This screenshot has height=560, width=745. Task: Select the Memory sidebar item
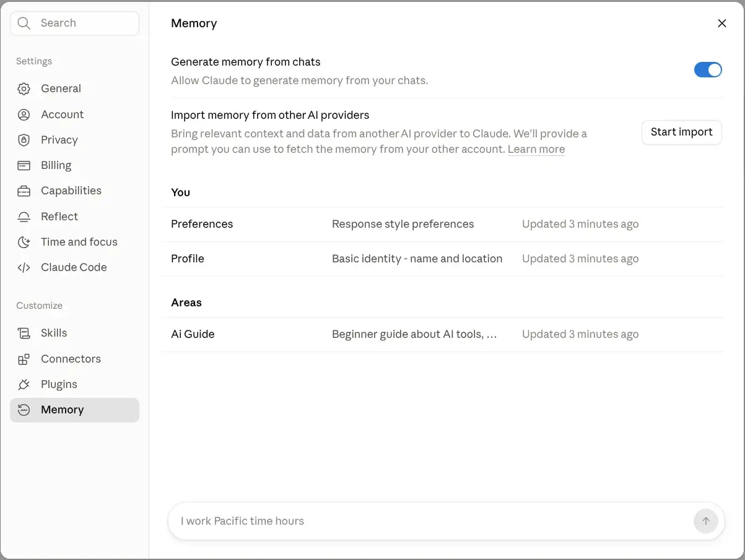pos(74,410)
